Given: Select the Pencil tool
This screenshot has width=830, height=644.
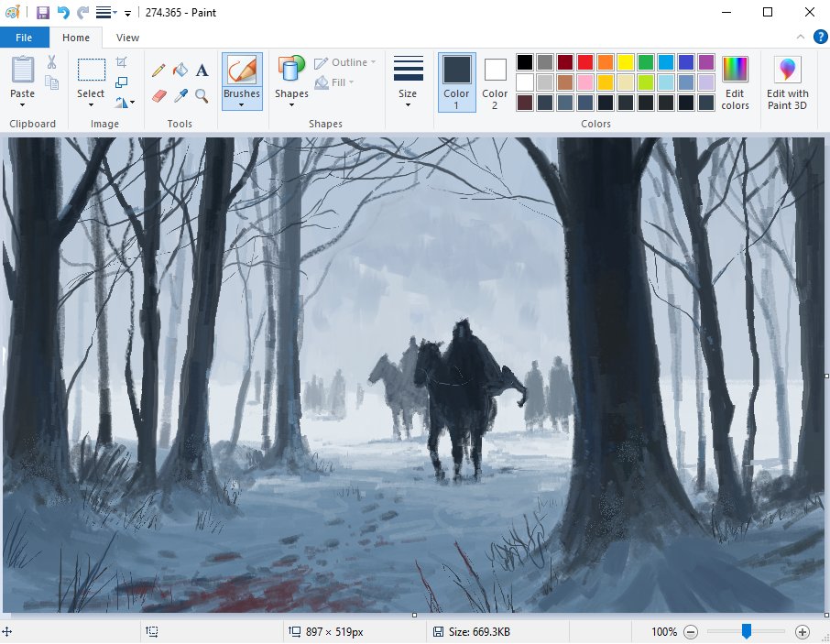Looking at the screenshot, I should pos(158,70).
